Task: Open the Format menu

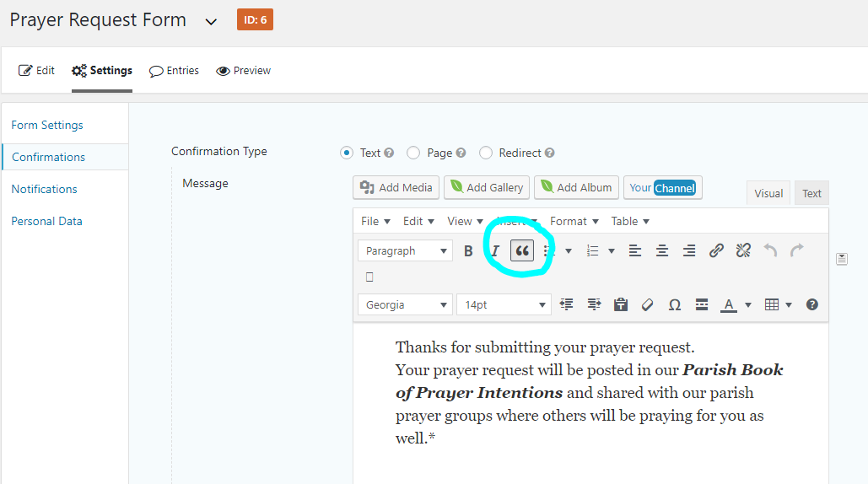Action: (574, 221)
